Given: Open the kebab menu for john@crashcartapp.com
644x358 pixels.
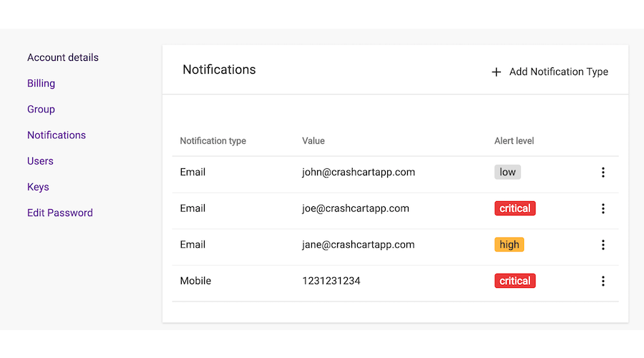Looking at the screenshot, I should click(x=603, y=173).
